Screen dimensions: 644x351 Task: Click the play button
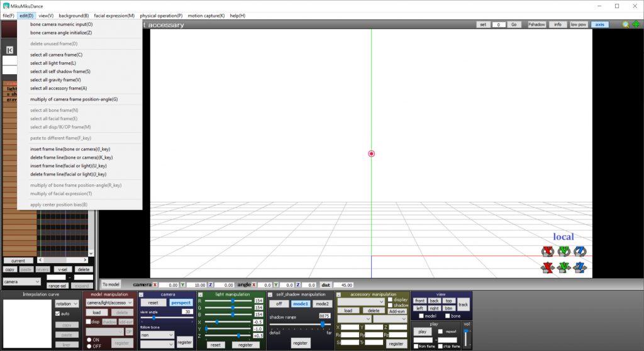pyautogui.click(x=422, y=331)
